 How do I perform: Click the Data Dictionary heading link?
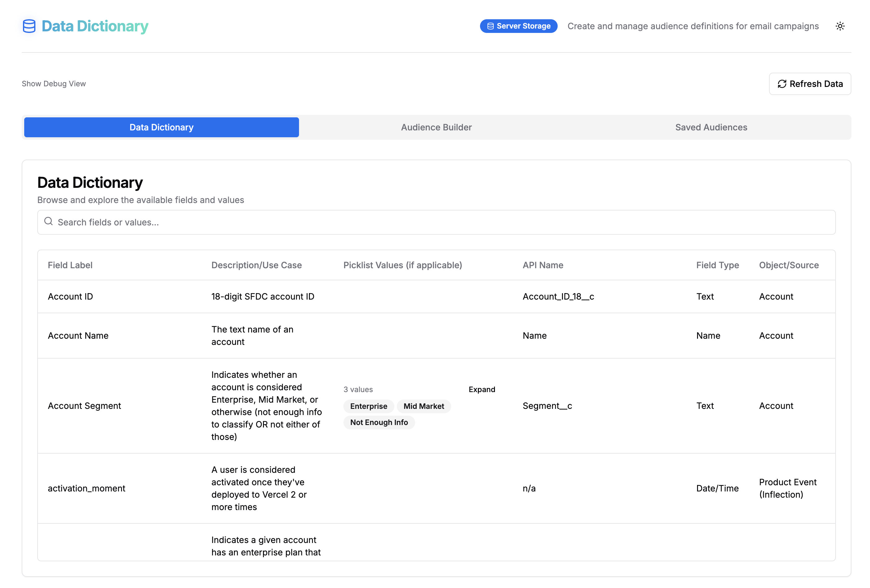(x=95, y=26)
